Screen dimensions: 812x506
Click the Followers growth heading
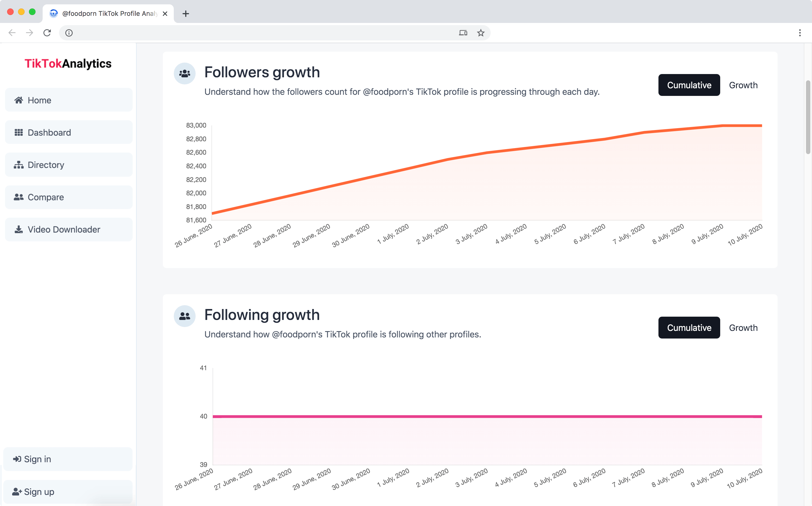coord(262,72)
